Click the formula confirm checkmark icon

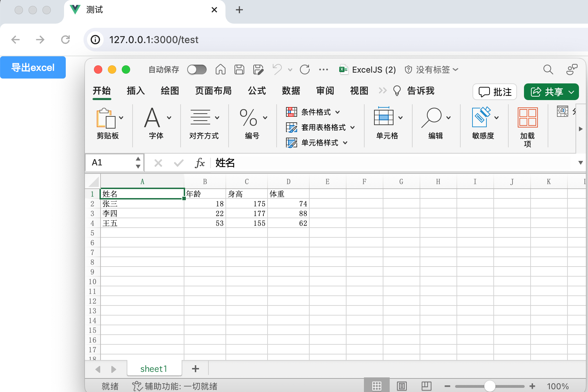[x=179, y=163]
